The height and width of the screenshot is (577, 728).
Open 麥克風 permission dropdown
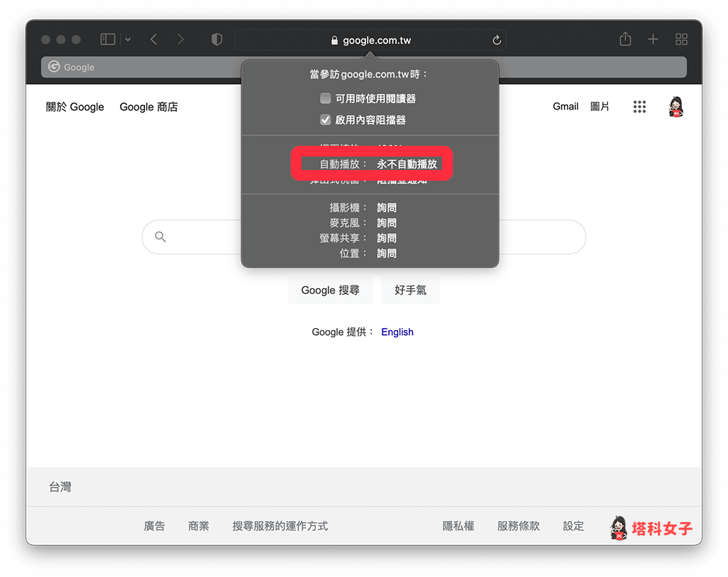pos(387,223)
